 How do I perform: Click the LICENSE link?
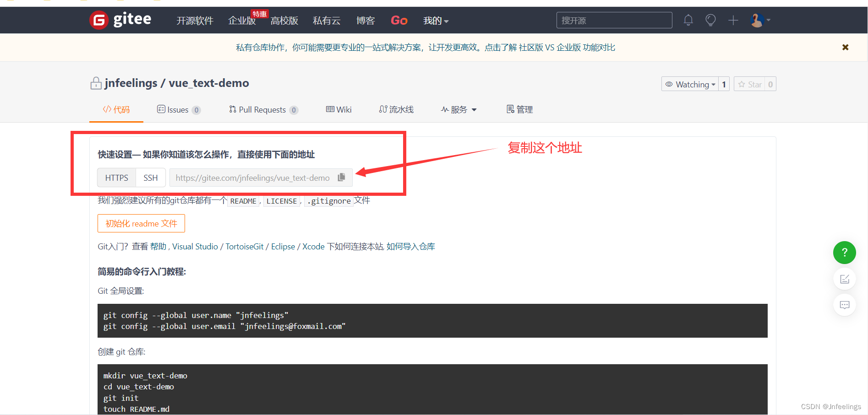click(x=282, y=201)
